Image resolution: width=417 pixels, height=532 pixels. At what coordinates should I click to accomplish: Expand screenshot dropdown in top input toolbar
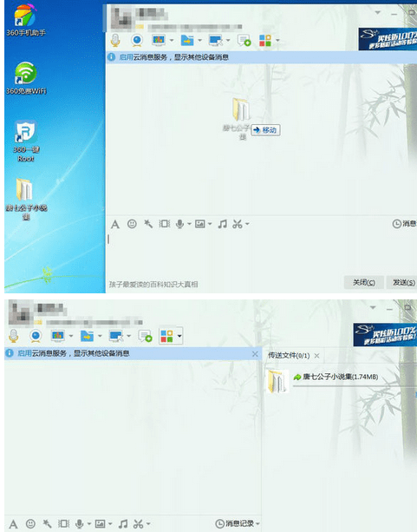247,224
